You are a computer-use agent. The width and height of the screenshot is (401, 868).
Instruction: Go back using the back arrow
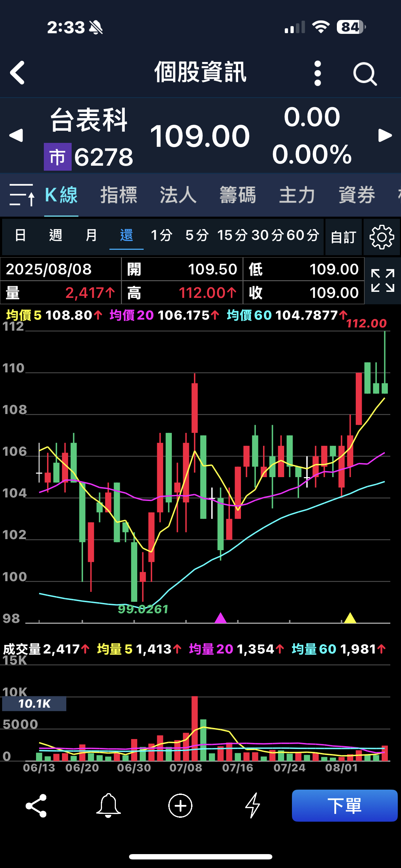17,73
